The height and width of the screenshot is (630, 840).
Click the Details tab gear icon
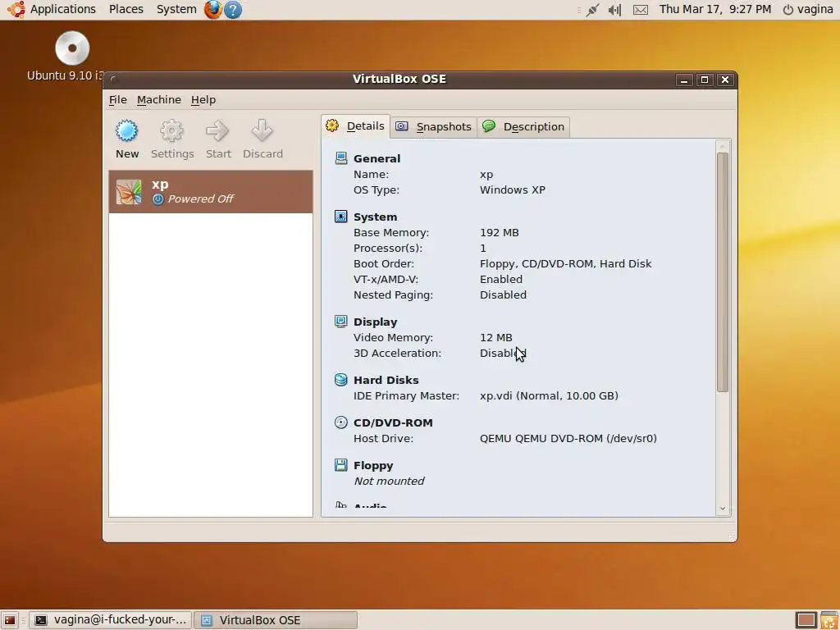[332, 126]
